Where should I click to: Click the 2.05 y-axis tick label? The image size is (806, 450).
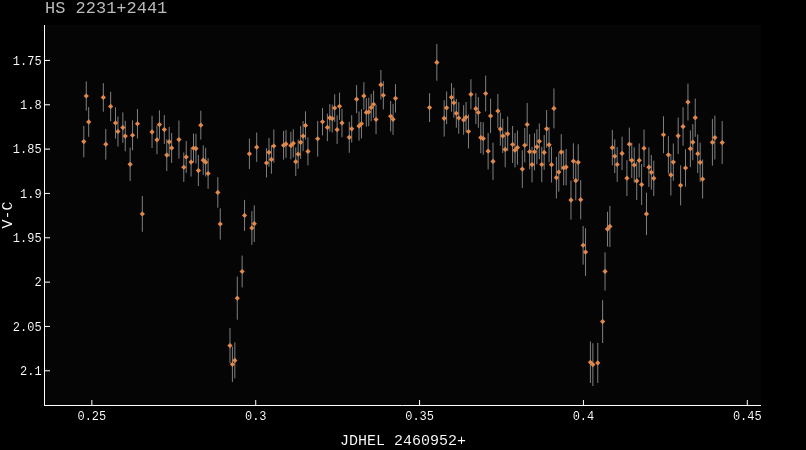[24, 327]
